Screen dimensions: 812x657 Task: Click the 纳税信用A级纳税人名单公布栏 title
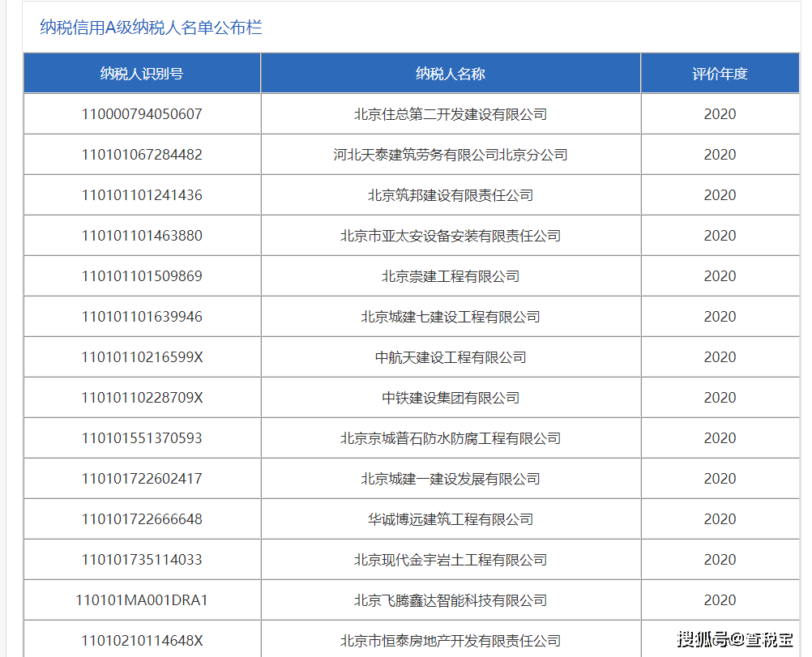click(x=151, y=28)
